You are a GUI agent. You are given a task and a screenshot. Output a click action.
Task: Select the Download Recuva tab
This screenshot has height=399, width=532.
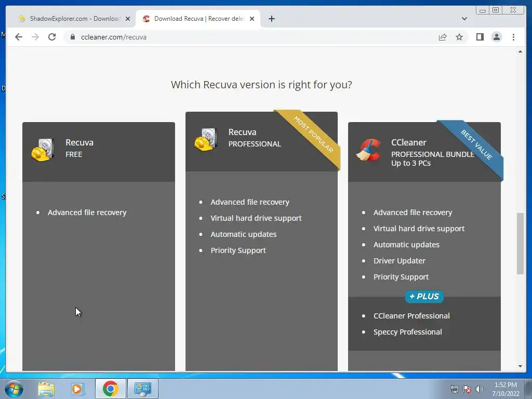(198, 19)
